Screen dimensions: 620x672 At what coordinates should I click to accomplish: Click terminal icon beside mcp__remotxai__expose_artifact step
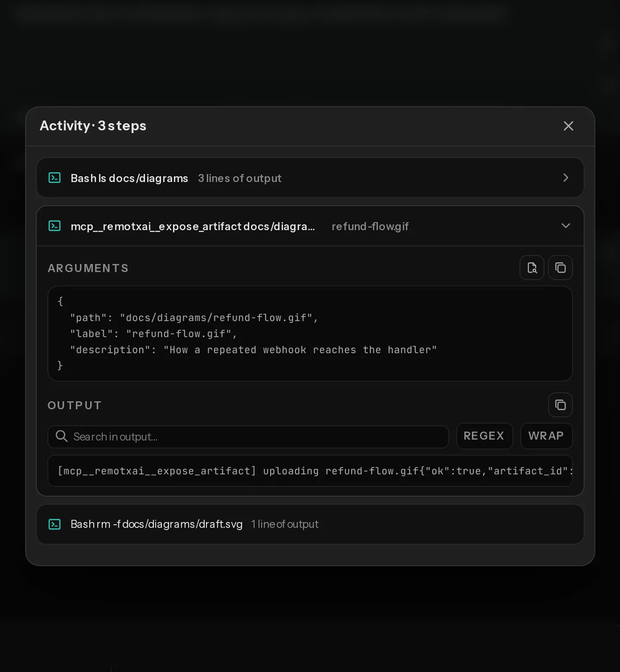(55, 226)
